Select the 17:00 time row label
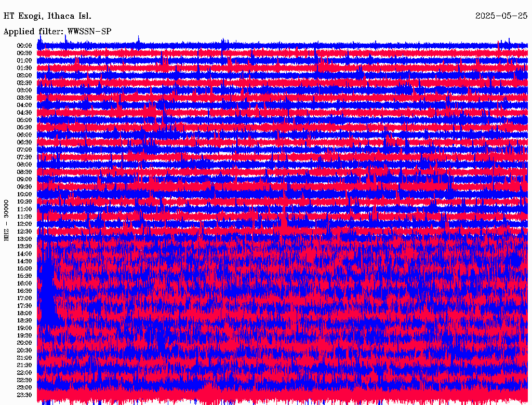The height and width of the screenshot is (405, 532). click(24, 299)
